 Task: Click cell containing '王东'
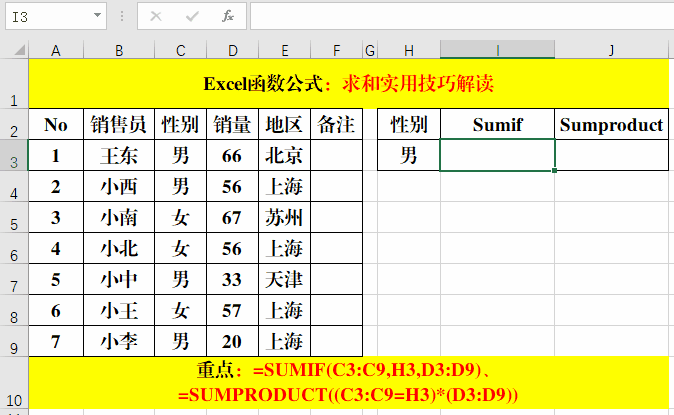pos(119,155)
